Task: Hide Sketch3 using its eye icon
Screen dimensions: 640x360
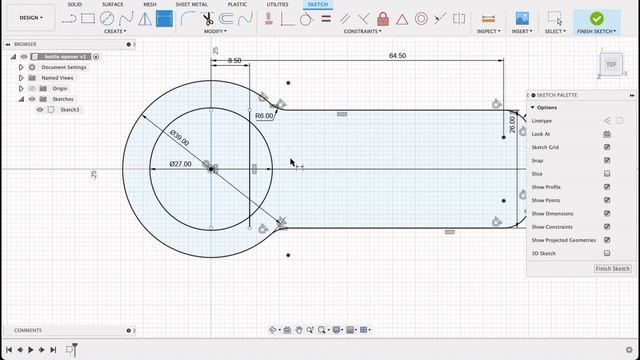Action: [40, 109]
